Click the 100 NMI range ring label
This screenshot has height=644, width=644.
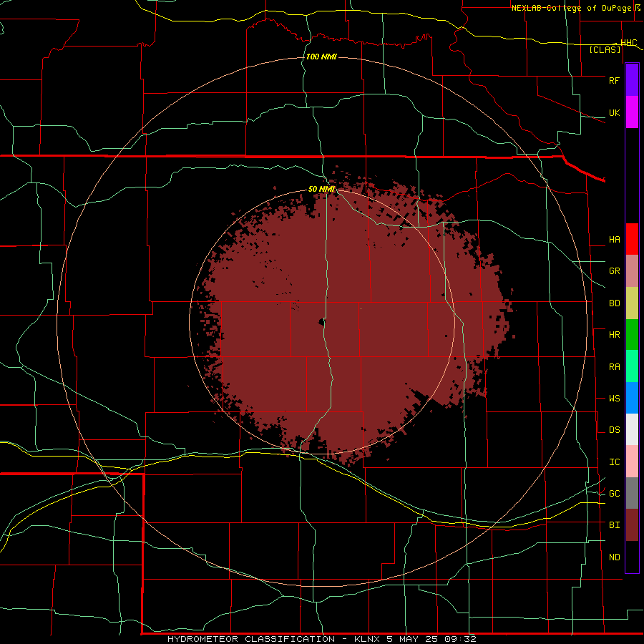pyautogui.click(x=321, y=57)
